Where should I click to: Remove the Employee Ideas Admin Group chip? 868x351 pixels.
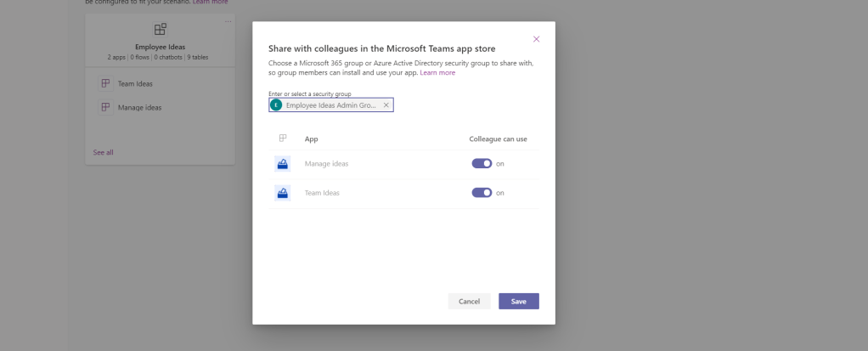[386, 105]
